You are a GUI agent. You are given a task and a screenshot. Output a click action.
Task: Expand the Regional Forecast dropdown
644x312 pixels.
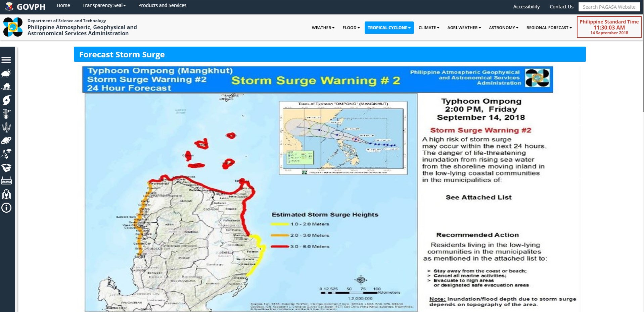(549, 28)
